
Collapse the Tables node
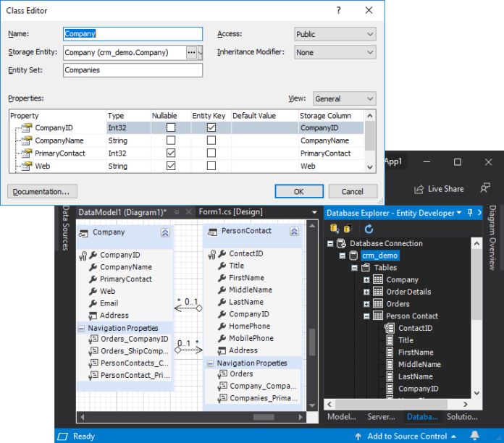pyautogui.click(x=354, y=268)
